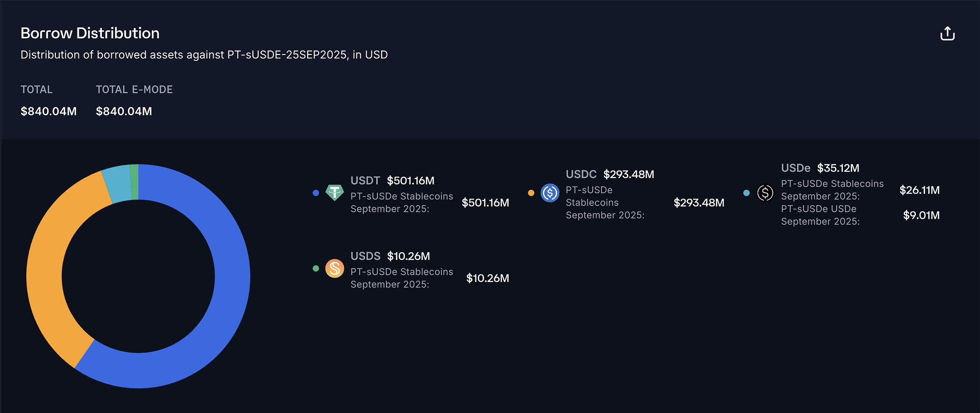Viewport: 980px width, 413px height.
Task: Click the USDC $293.48M legend label
Action: point(610,174)
